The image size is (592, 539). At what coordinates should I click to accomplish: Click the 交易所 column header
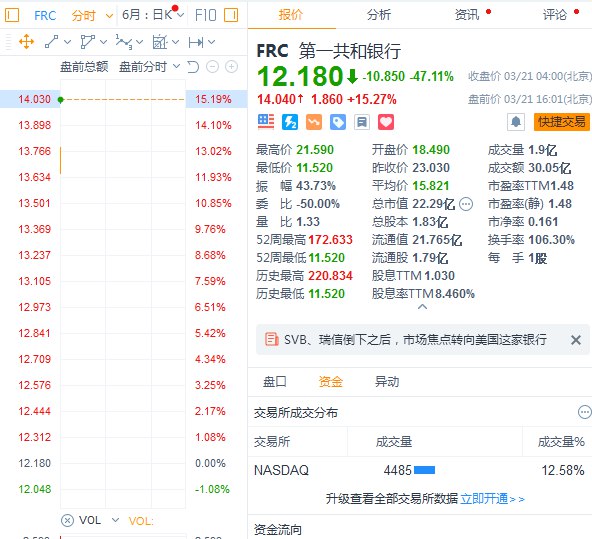[272, 441]
